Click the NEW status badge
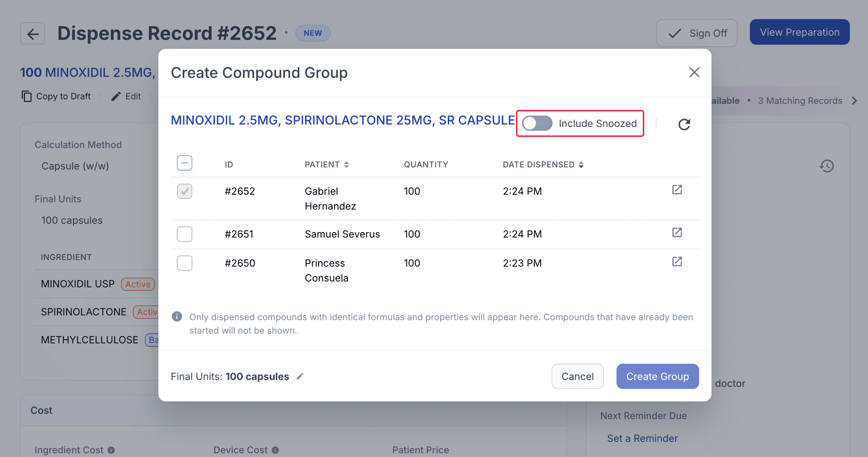Image resolution: width=868 pixels, height=457 pixels. point(313,33)
